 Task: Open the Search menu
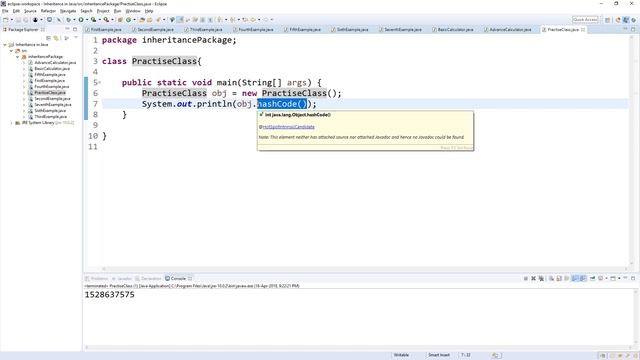click(86, 11)
